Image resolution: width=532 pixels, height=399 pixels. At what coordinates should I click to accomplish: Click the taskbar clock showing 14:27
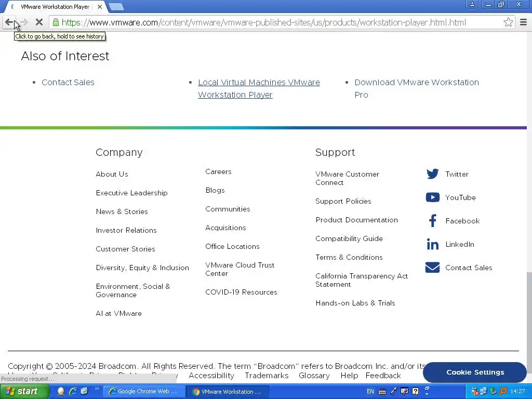pos(517,392)
